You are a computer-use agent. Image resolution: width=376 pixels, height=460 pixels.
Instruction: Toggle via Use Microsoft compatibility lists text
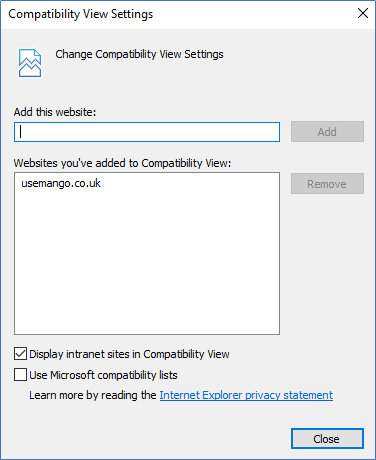[x=103, y=375]
